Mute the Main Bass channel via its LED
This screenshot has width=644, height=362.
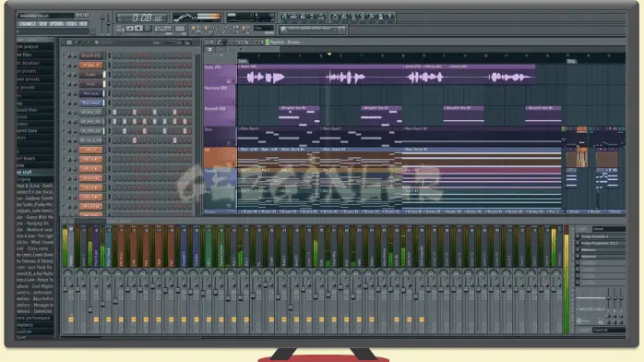pyautogui.click(x=64, y=93)
